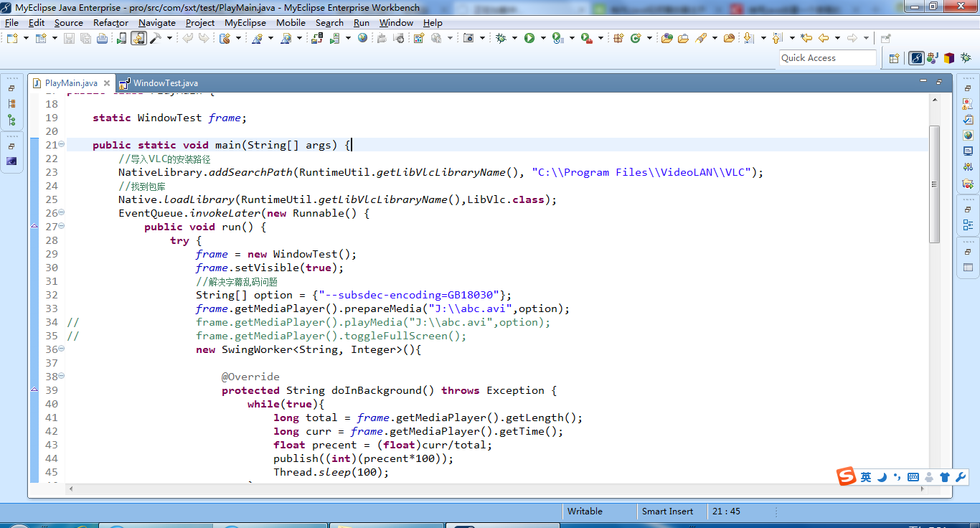This screenshot has height=528, width=980.
Task: Open the External Tools dropdown arrow
Action: 600,38
